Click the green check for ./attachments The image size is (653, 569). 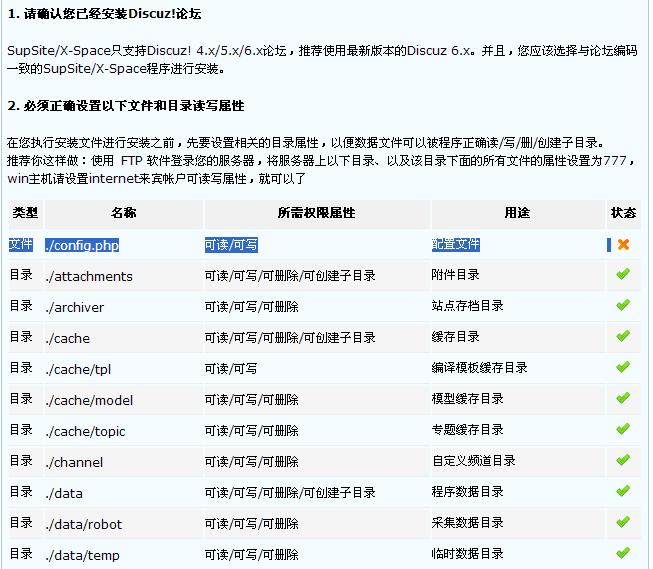[x=623, y=274]
